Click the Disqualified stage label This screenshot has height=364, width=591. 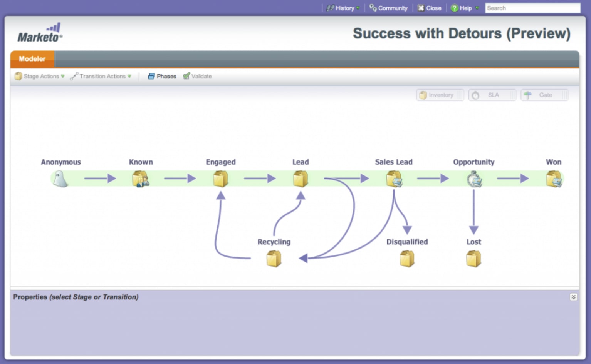pyautogui.click(x=407, y=242)
